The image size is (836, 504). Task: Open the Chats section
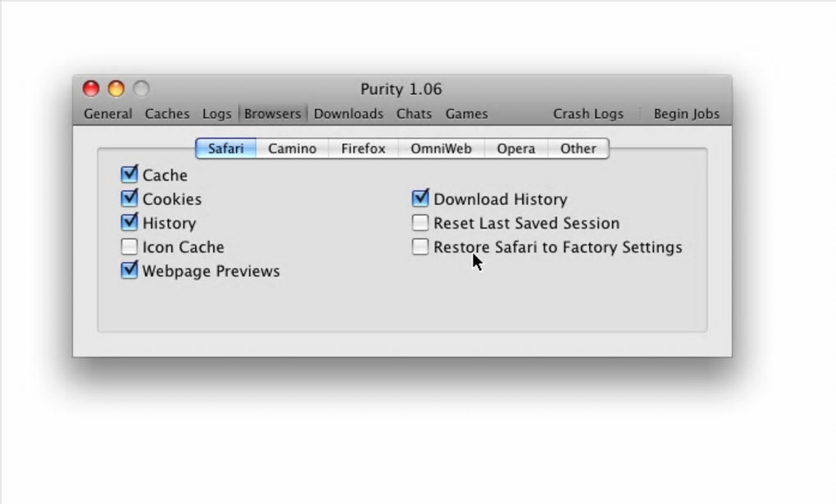pos(414,114)
